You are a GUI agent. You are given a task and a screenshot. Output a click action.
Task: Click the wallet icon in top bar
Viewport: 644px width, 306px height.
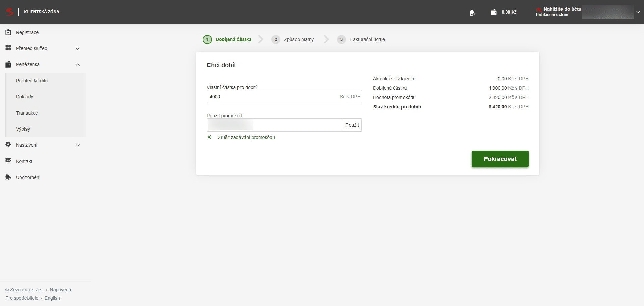click(x=494, y=12)
